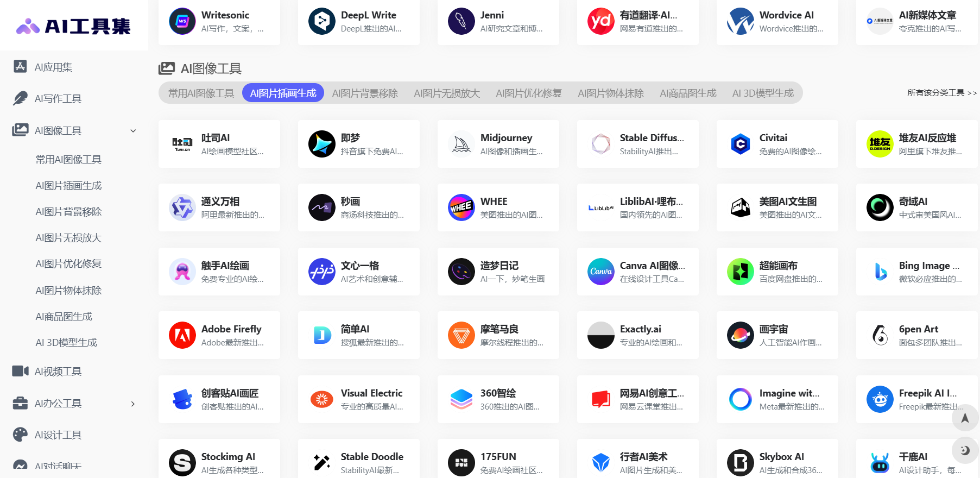Open the Civitai blue hexagon icon

[741, 144]
